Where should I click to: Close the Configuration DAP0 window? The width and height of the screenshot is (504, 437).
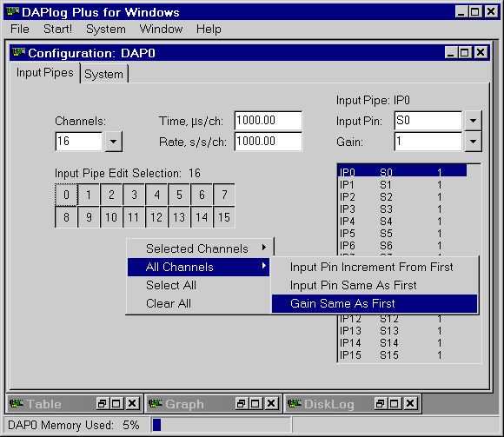tap(481, 52)
